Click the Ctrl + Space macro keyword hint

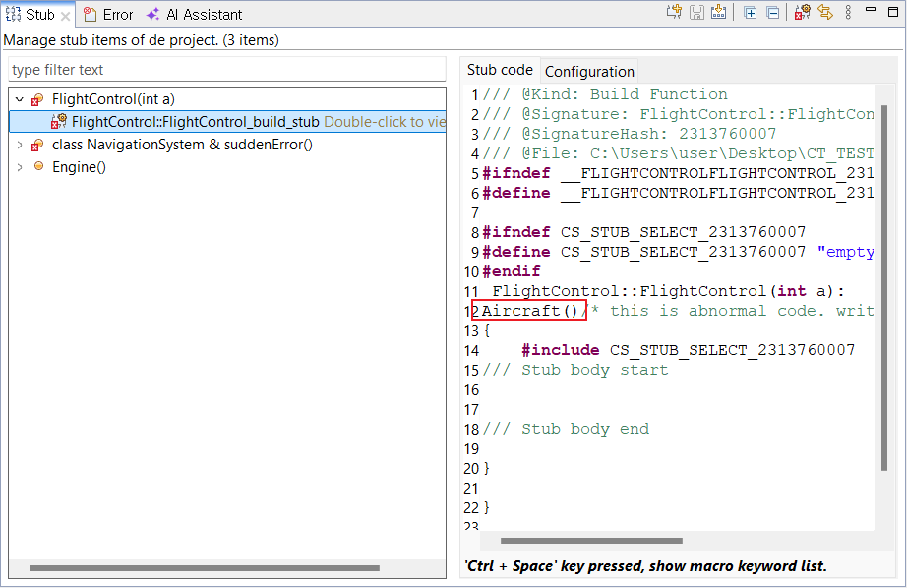(x=645, y=566)
